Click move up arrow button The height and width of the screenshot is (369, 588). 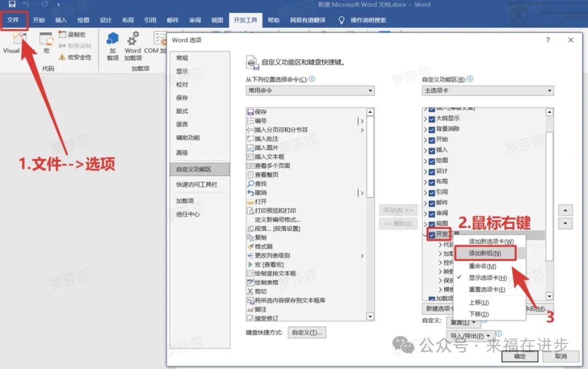click(565, 211)
